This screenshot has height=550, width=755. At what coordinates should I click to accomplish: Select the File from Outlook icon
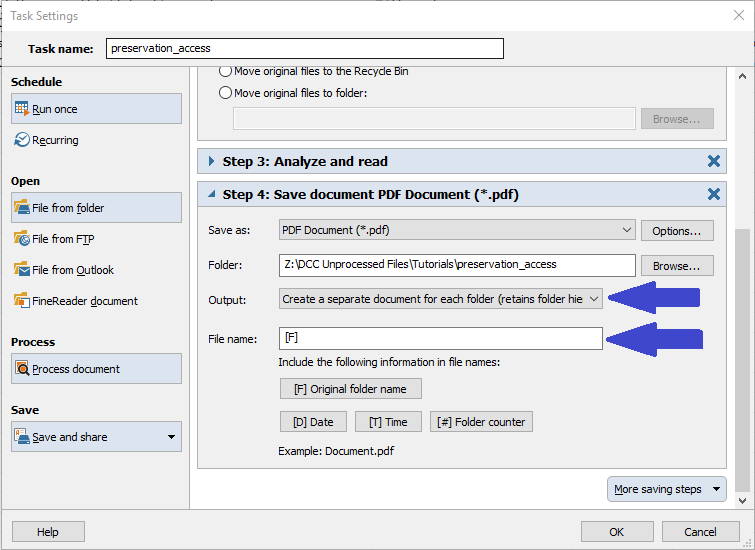[x=22, y=270]
